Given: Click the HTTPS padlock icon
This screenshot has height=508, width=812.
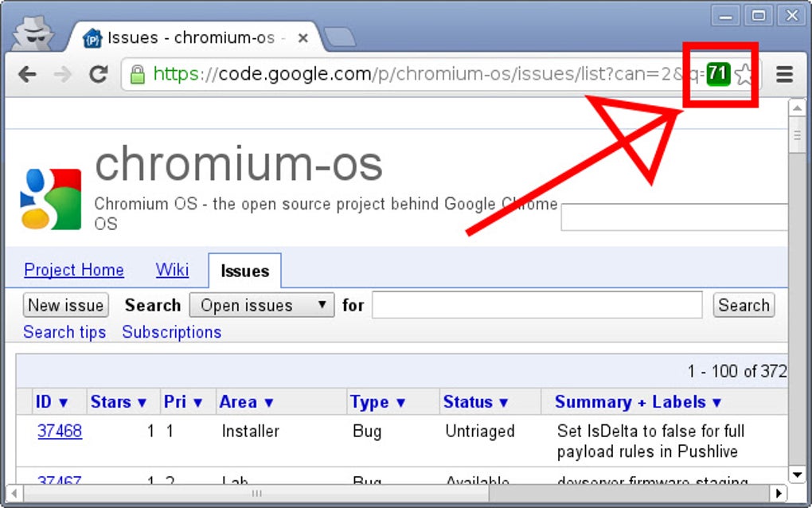Looking at the screenshot, I should 136,73.
